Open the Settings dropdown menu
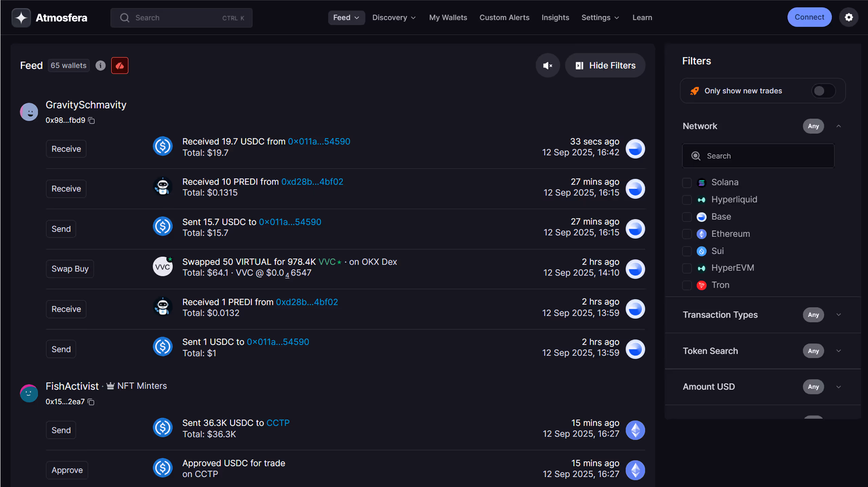The width and height of the screenshot is (868, 487). click(600, 18)
